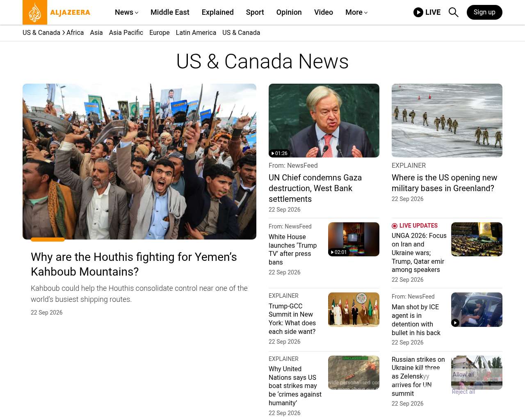Image resolution: width=525 pixels, height=420 pixels.
Task: Click the Reject all cookies link
Action: click(x=463, y=392)
